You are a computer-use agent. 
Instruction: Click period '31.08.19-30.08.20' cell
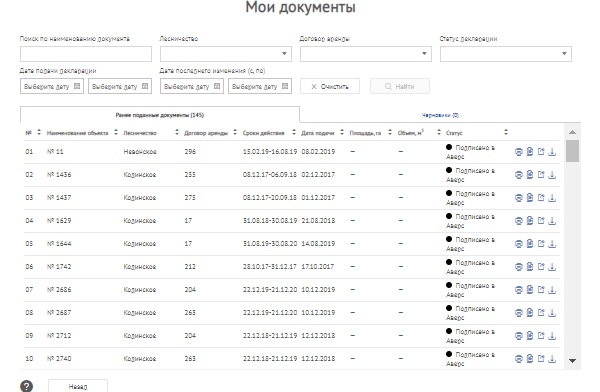click(270, 243)
